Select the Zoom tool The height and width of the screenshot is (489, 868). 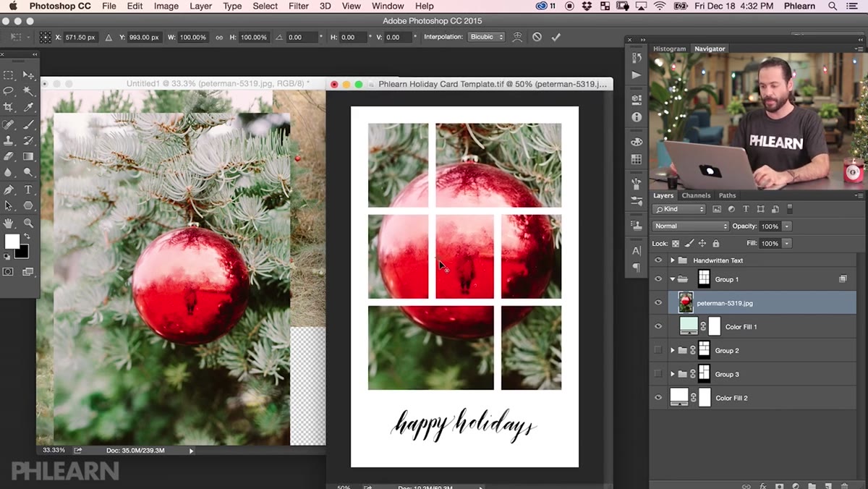coord(28,224)
